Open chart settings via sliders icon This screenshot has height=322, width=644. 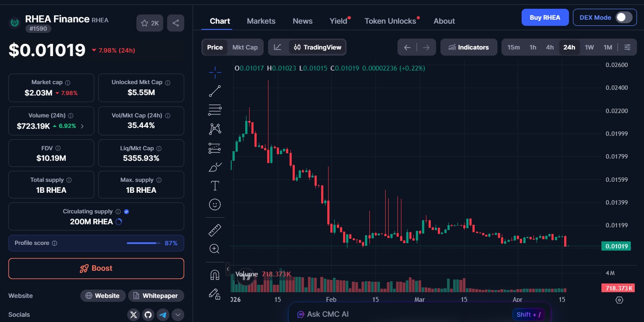[627, 47]
